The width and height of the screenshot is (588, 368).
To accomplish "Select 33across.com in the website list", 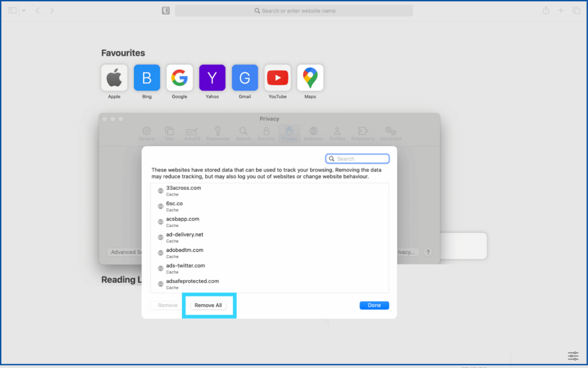I will coord(183,188).
